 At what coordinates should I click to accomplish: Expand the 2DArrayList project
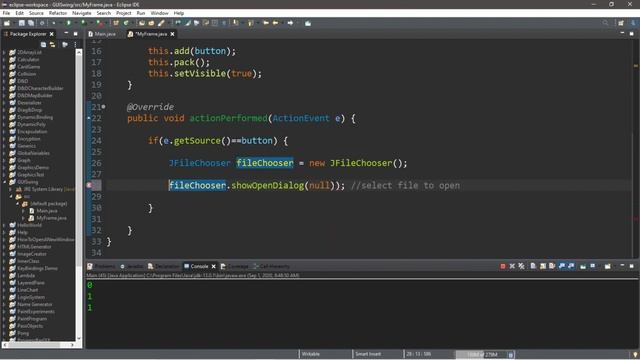pos(4,52)
